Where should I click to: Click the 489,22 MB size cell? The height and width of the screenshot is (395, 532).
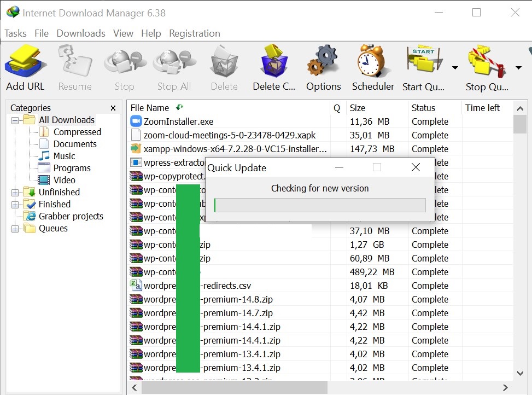pos(372,272)
